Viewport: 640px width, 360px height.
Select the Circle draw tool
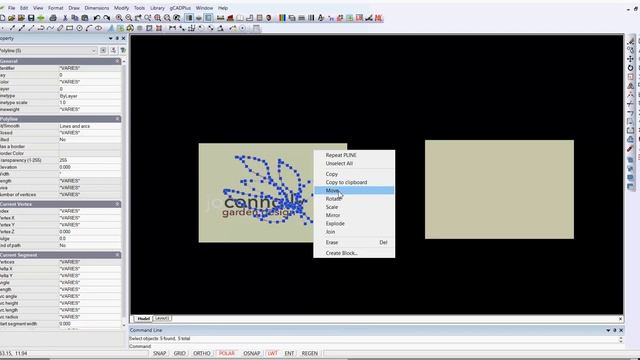pos(80,28)
